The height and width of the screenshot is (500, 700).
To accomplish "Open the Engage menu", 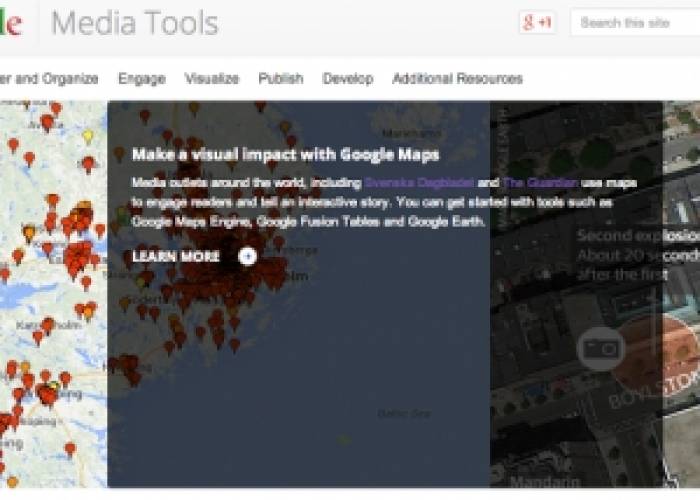I will tap(142, 79).
